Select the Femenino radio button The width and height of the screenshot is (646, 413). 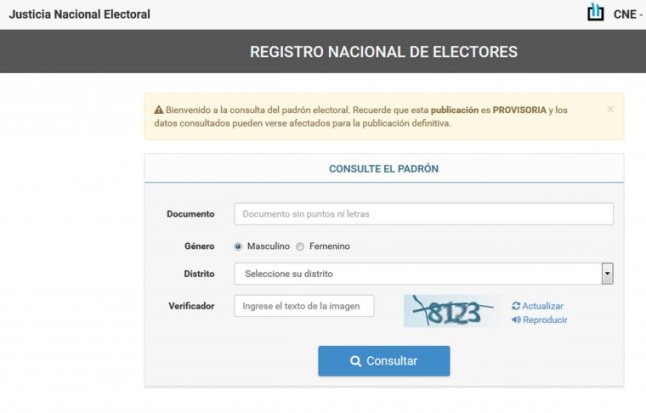click(x=300, y=246)
